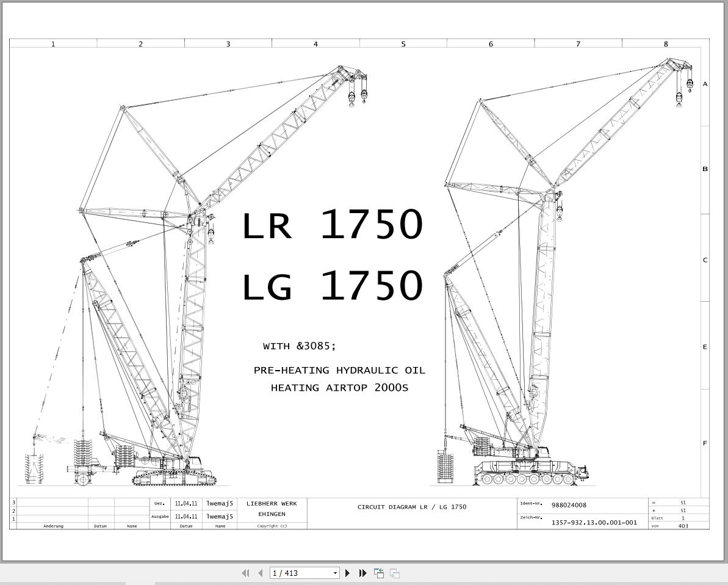Click drawing number '1357-932.13.00.001-001'
This screenshot has width=728, height=585.
pos(594,522)
